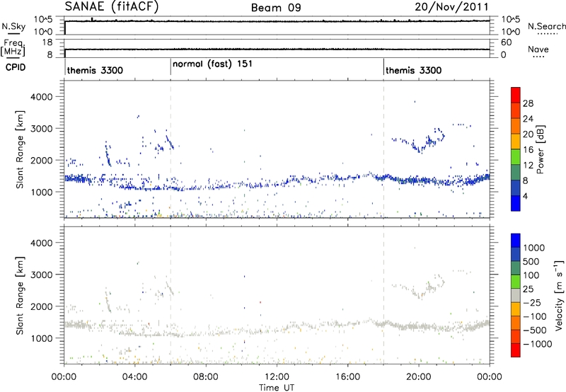Click the Nave legend label
Screen dimensions: 566x392
(538, 50)
